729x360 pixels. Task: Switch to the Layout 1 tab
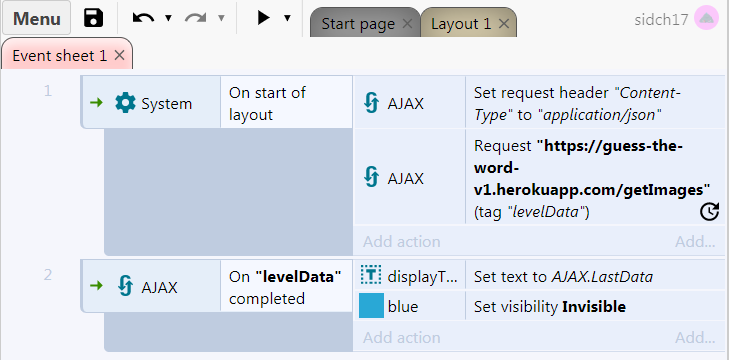(461, 23)
